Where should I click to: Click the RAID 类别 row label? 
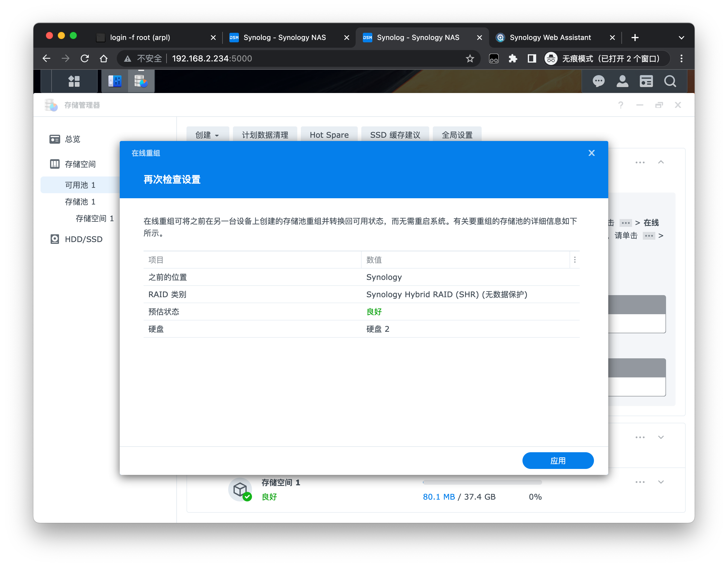pyautogui.click(x=167, y=295)
